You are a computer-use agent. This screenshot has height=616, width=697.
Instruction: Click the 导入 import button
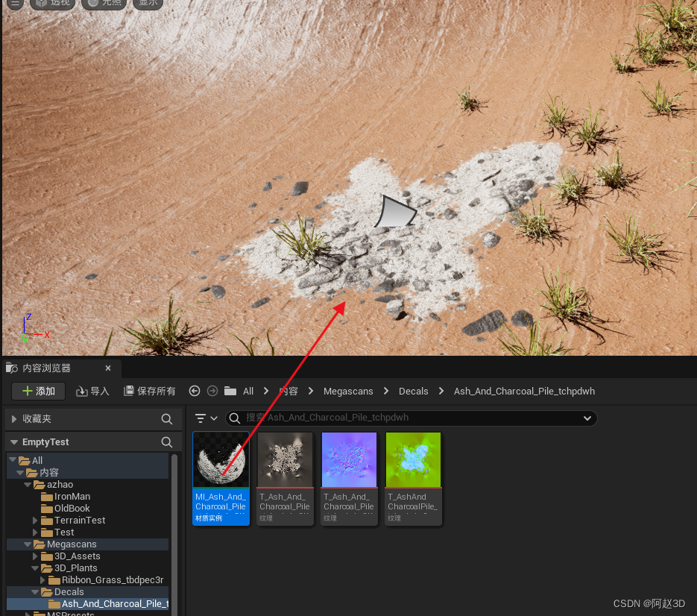92,391
